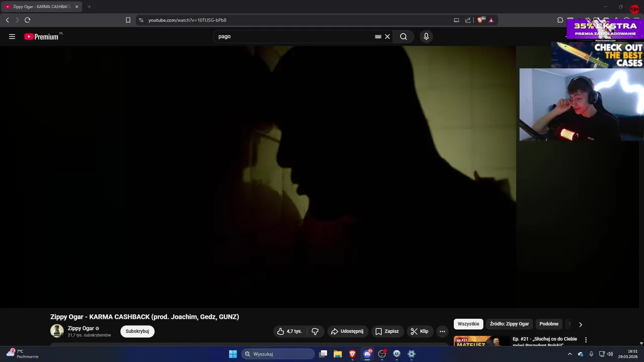Like the video (4,7 tys.)
Screen dimensions: 644x362
289,331
